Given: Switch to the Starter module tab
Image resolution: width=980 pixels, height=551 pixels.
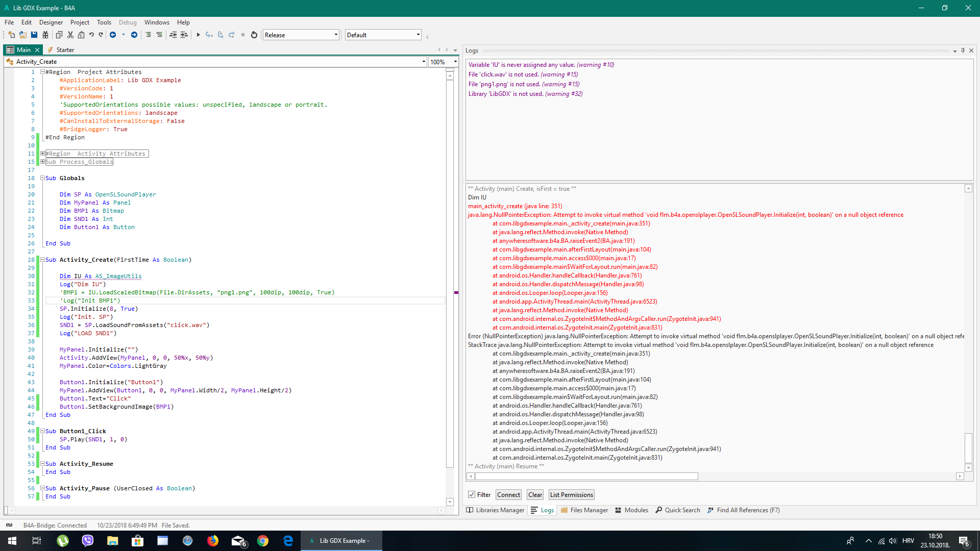Looking at the screenshot, I should point(65,50).
